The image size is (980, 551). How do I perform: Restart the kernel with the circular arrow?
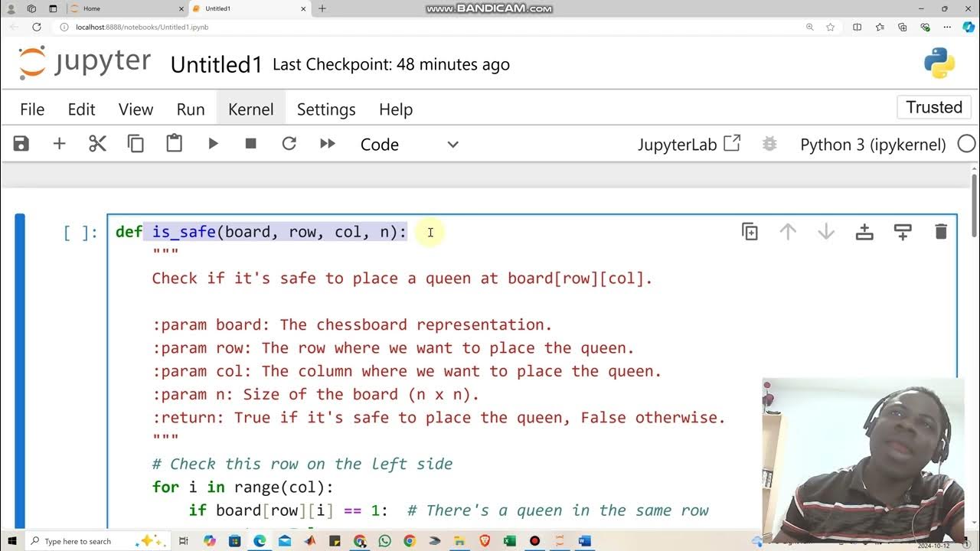[289, 144]
